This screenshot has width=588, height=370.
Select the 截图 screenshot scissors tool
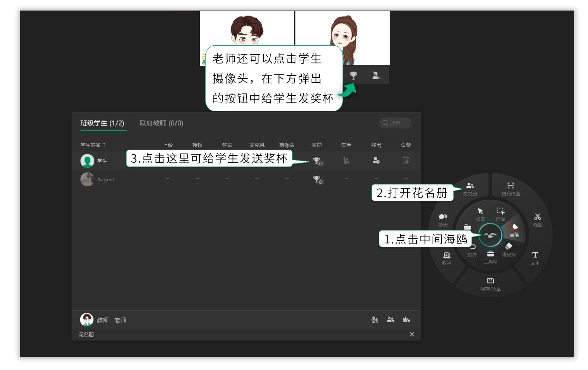pos(537,220)
